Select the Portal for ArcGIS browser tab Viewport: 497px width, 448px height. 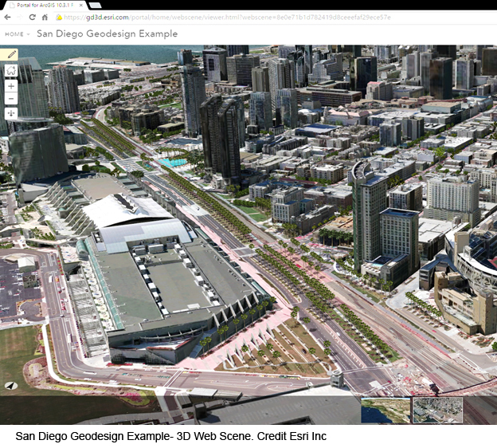point(40,5)
